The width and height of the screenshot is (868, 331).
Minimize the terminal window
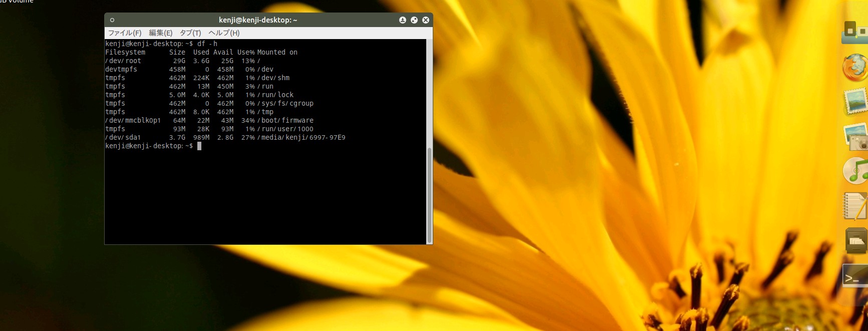click(403, 20)
